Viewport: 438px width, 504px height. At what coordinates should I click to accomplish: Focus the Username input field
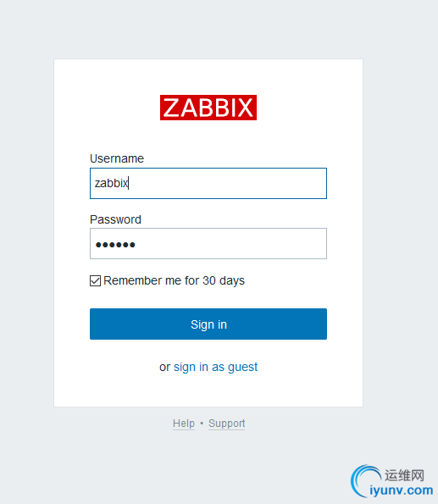(x=208, y=183)
